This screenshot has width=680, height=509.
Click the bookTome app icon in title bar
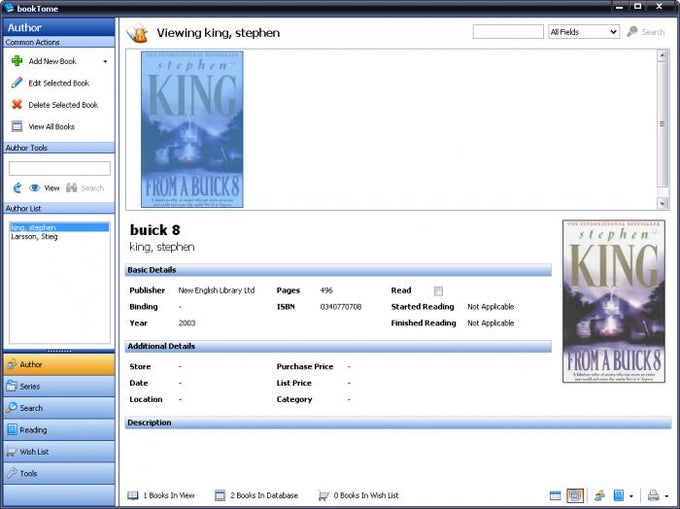(9, 7)
